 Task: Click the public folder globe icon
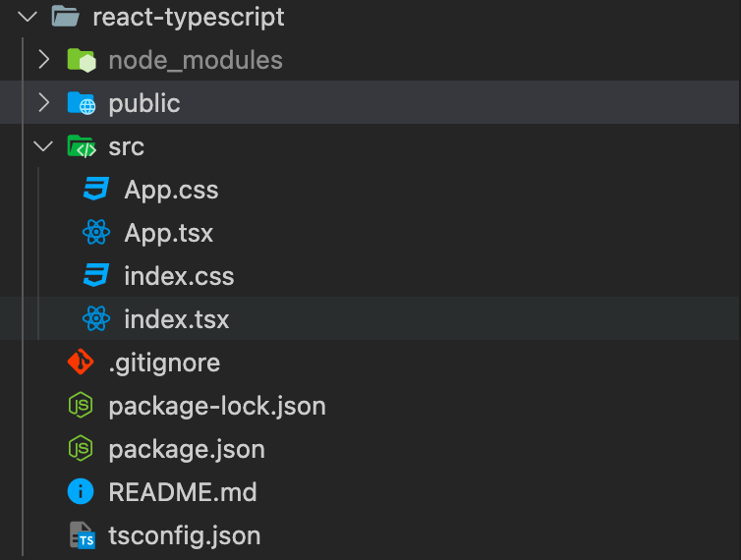coord(82,103)
